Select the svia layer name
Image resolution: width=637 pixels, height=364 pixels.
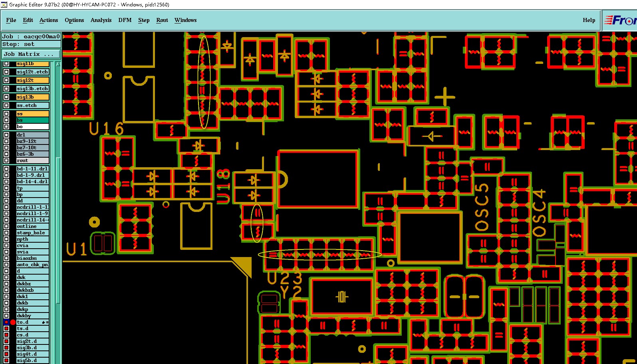pyautogui.click(x=32, y=252)
